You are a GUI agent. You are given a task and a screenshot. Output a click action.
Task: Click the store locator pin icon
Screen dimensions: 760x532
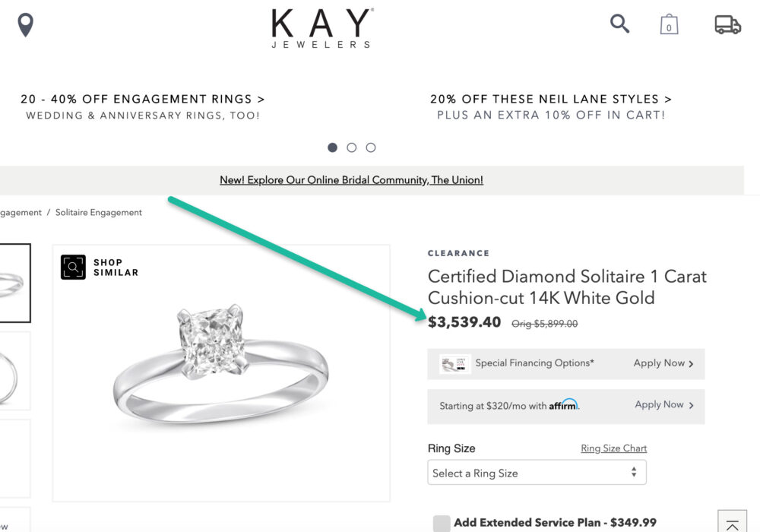pos(26,24)
